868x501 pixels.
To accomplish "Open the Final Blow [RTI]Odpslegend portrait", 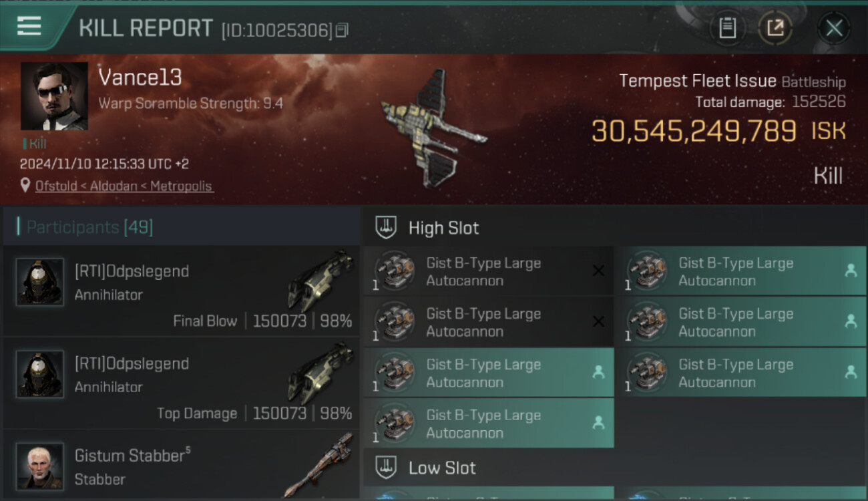I will click(40, 282).
